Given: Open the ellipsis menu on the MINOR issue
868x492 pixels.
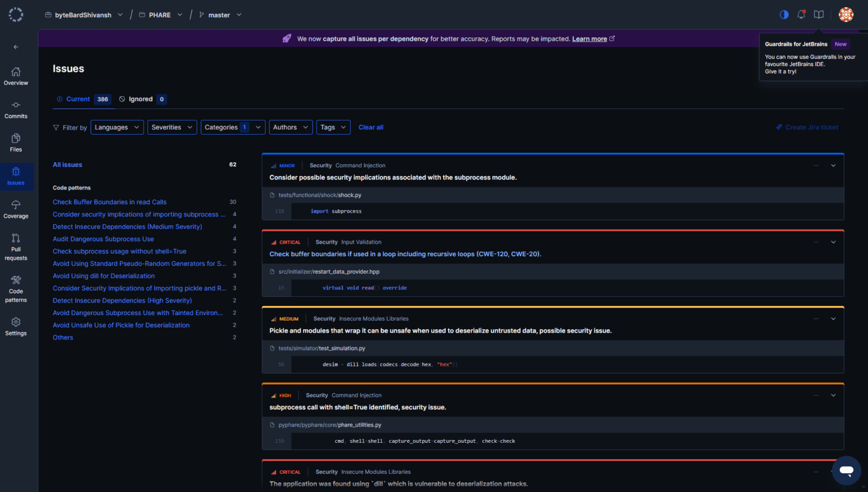Looking at the screenshot, I should [815, 165].
